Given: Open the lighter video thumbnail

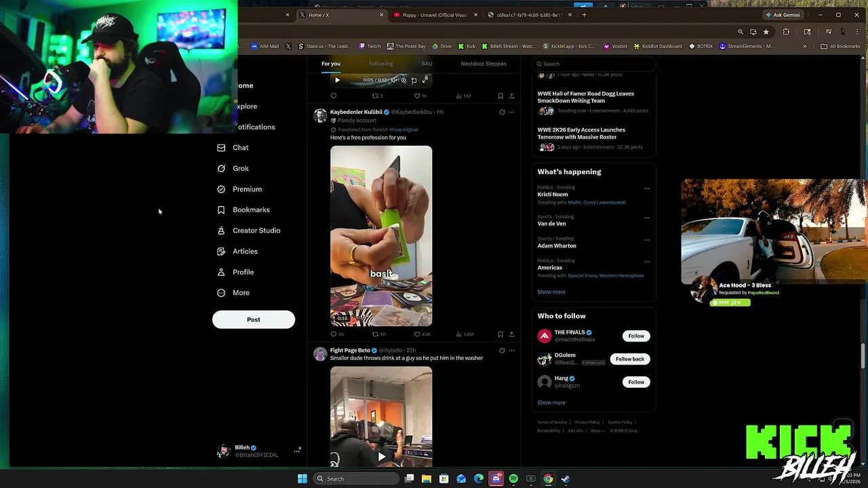Looking at the screenshot, I should point(381,236).
